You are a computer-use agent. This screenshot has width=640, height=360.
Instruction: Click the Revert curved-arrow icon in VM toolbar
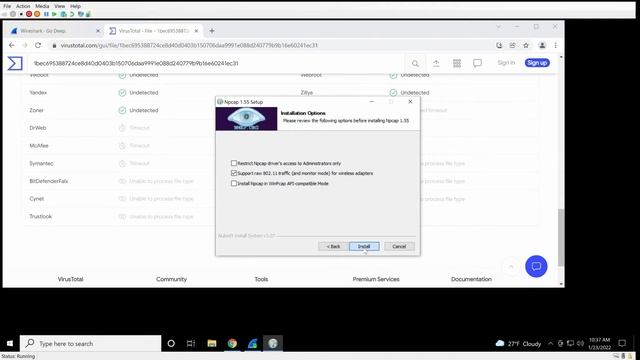72,14
